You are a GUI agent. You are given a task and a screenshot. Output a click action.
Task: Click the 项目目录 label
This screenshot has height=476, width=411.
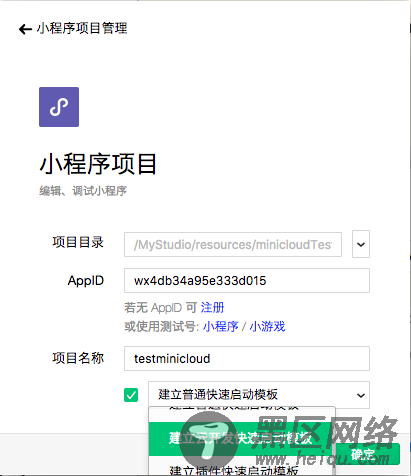[x=78, y=242]
